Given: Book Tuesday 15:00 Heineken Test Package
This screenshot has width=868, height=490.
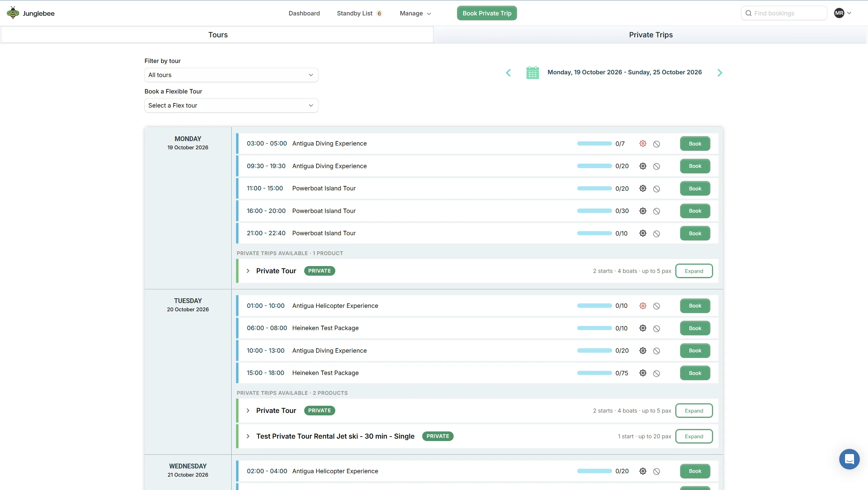Looking at the screenshot, I should pos(695,373).
